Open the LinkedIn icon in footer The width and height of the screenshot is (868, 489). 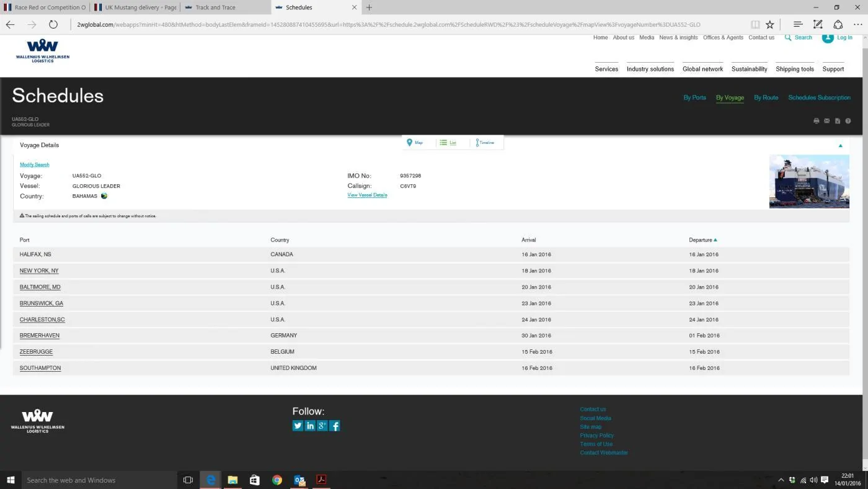[310, 426]
